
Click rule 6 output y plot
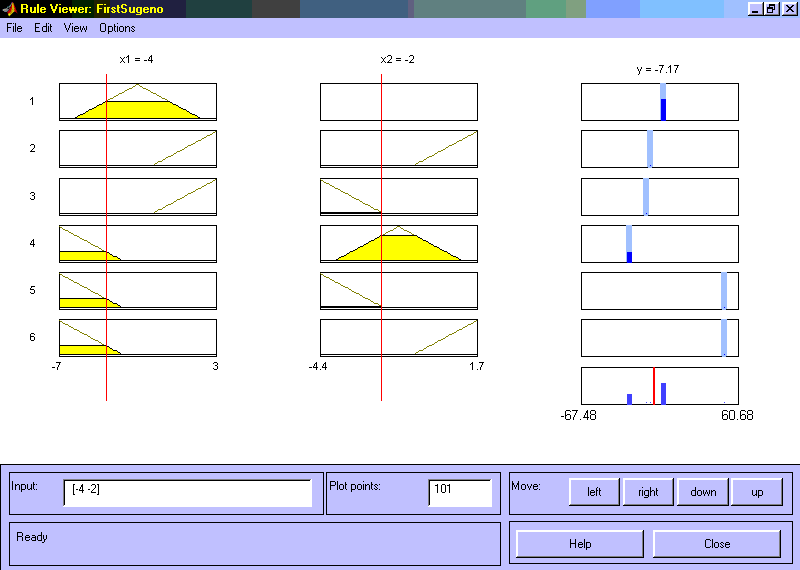point(660,338)
